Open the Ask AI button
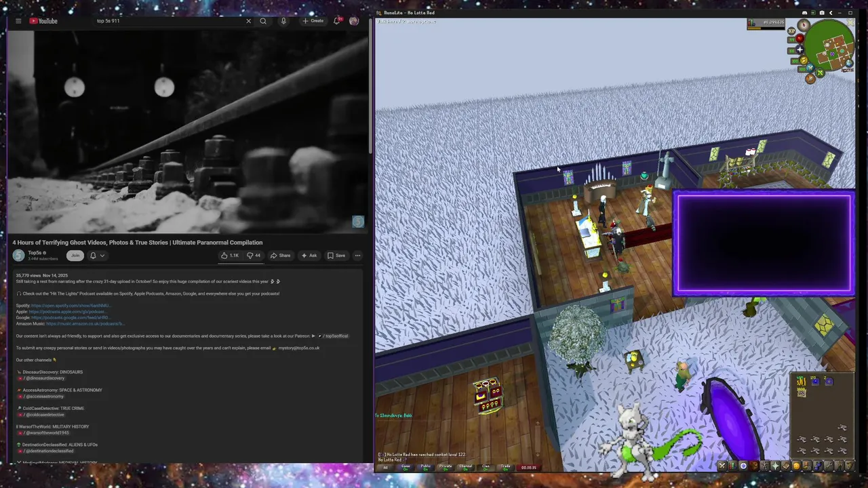Image resolution: width=868 pixels, height=488 pixels. click(x=309, y=256)
